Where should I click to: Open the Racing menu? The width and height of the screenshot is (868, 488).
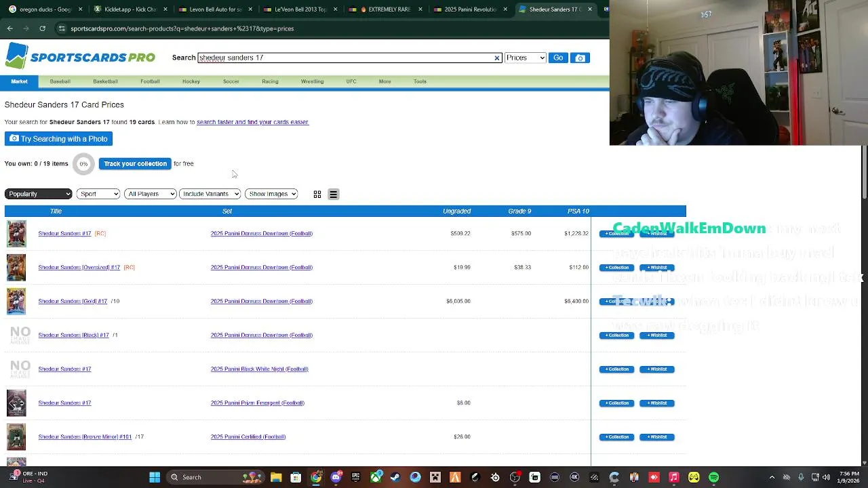(x=270, y=81)
